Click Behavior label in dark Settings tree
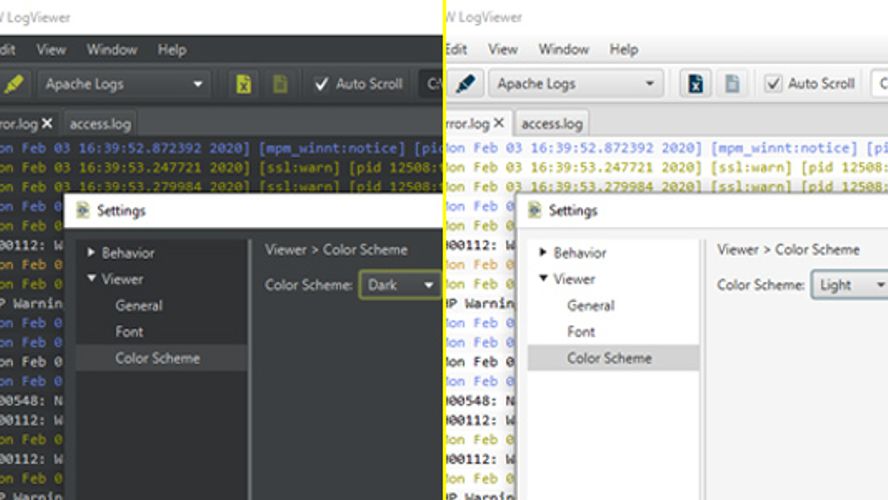The height and width of the screenshot is (500, 888). [128, 253]
